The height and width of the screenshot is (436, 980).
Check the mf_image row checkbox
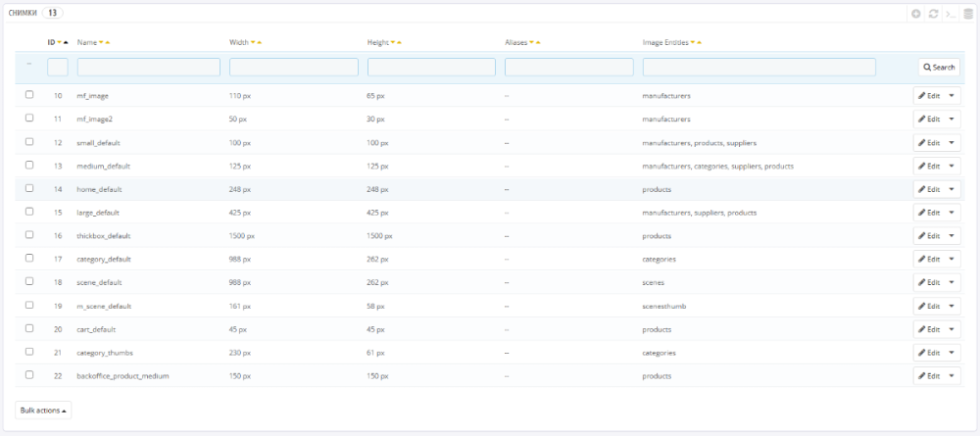click(29, 95)
